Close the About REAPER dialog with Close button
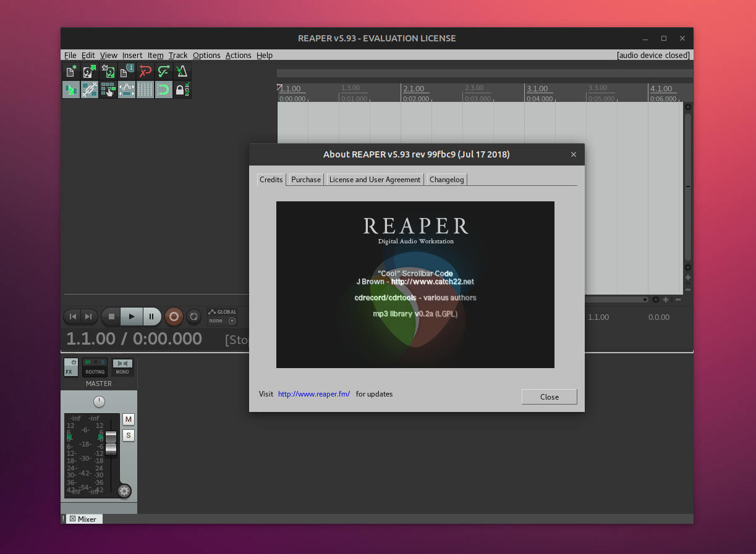This screenshot has width=756, height=554. [x=548, y=397]
